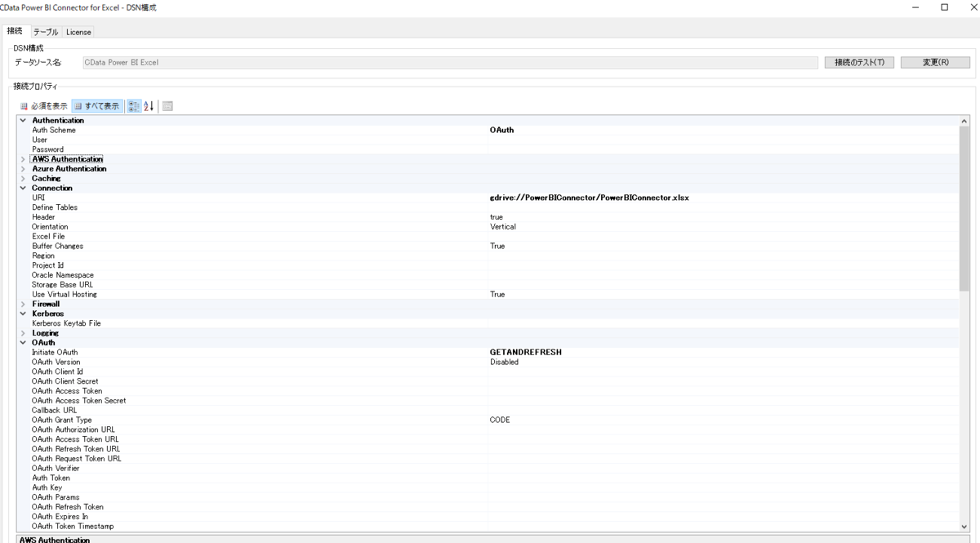Screen dimensions: 980x543
Task: Click 接続のテスト(T) button
Action: 860,63
